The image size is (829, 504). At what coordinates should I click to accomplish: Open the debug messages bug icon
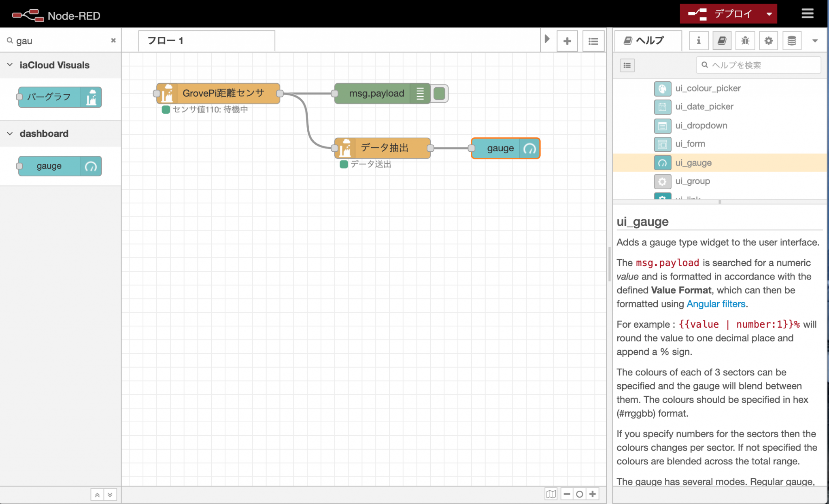745,40
